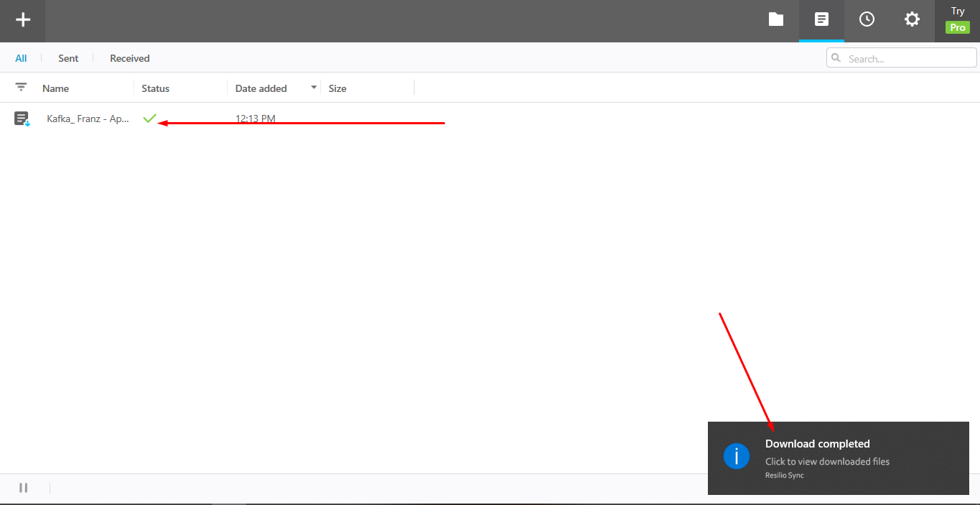The height and width of the screenshot is (505, 980).
Task: Open the File Transfers panel icon
Action: 821,19
